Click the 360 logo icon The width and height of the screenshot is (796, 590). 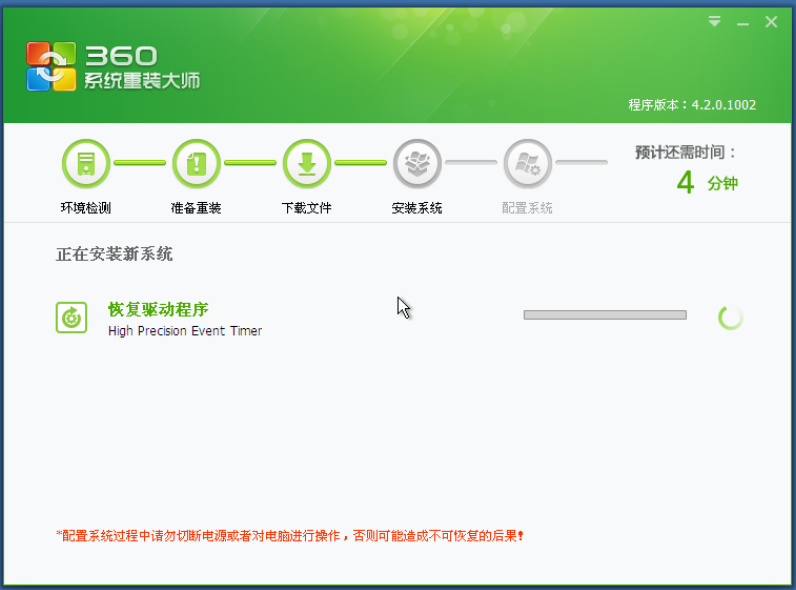coord(50,66)
